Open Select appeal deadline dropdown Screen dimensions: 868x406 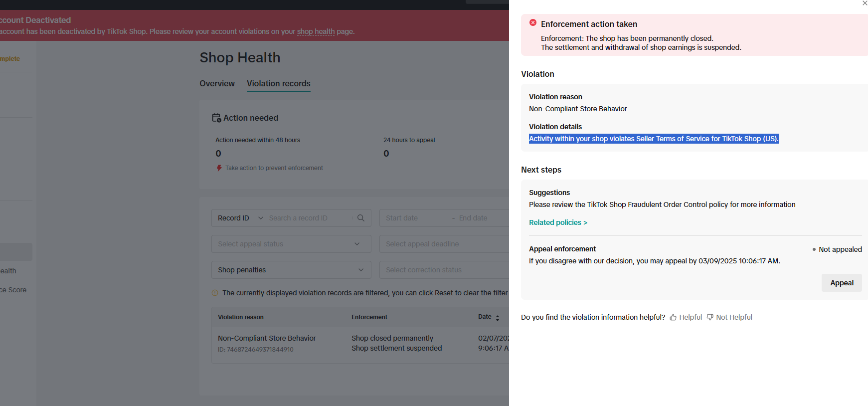coord(444,244)
